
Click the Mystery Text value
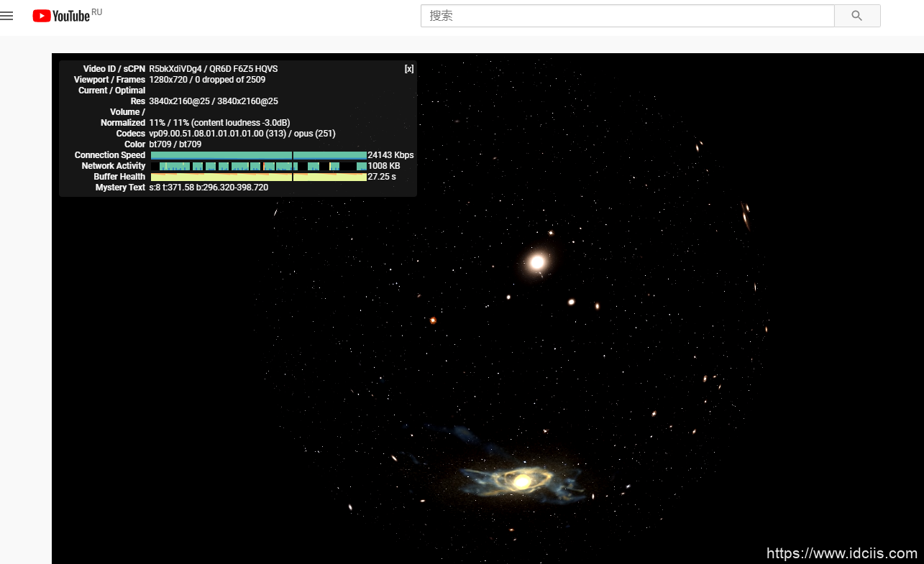tap(209, 188)
